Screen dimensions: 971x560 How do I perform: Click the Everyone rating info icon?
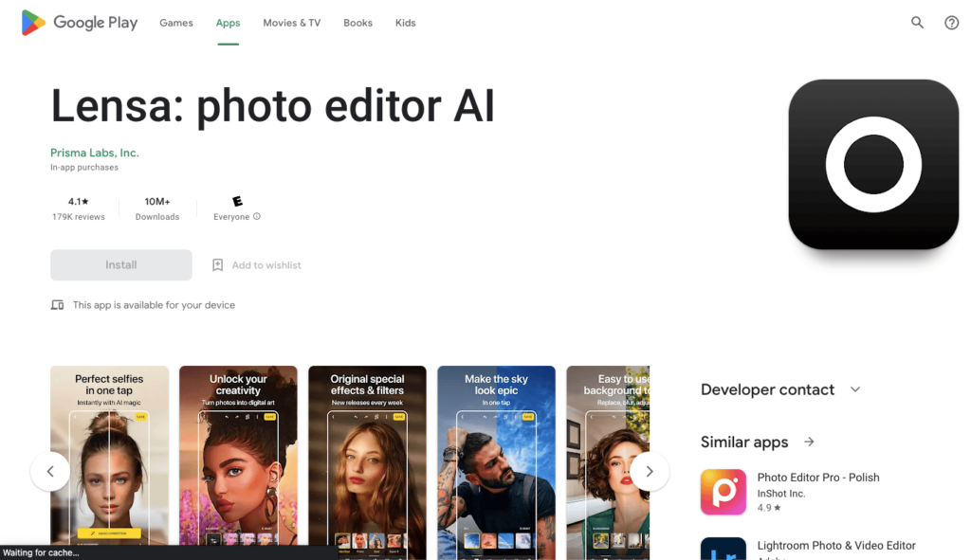coord(257,217)
